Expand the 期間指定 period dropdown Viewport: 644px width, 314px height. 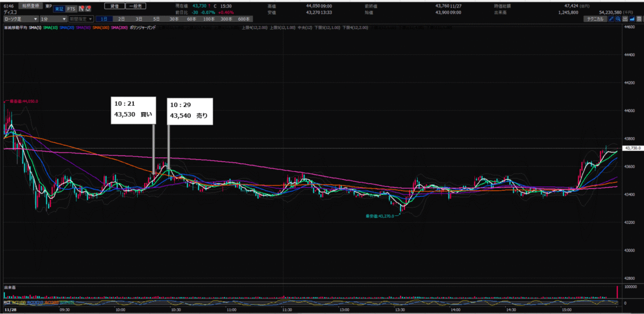click(x=82, y=20)
